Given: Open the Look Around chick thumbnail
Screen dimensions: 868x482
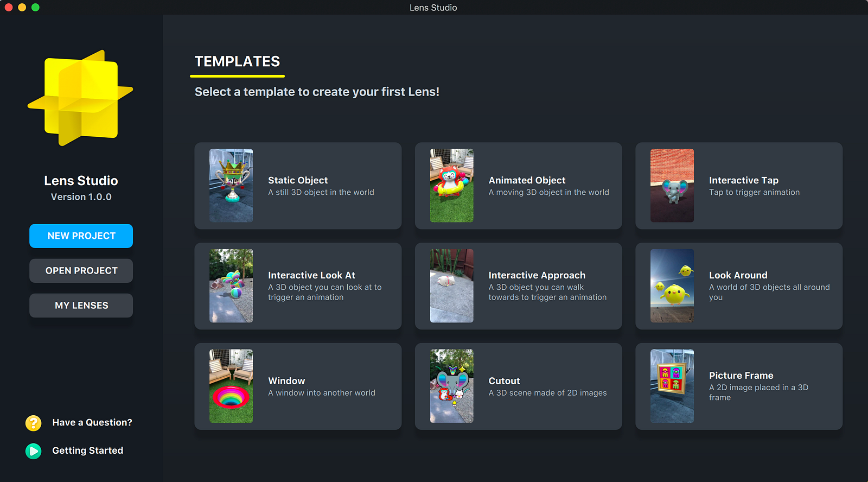Looking at the screenshot, I should click(672, 286).
